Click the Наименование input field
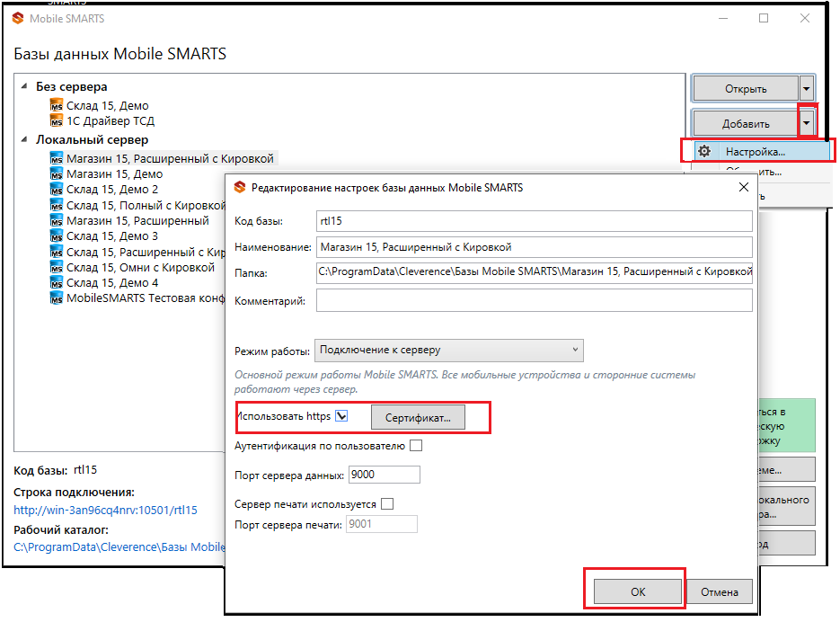 click(x=535, y=247)
